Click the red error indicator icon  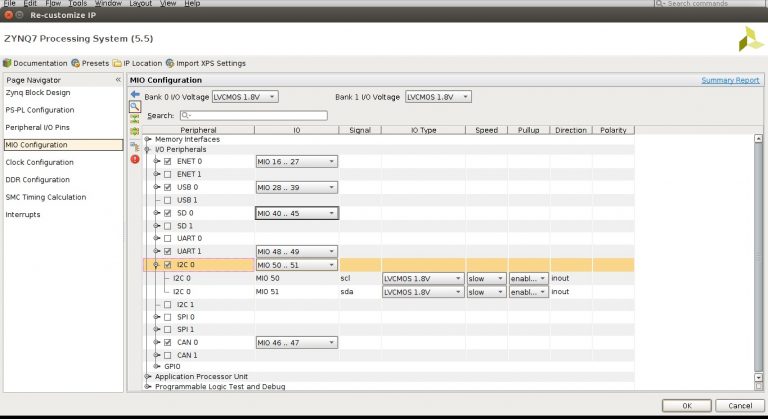point(135,158)
